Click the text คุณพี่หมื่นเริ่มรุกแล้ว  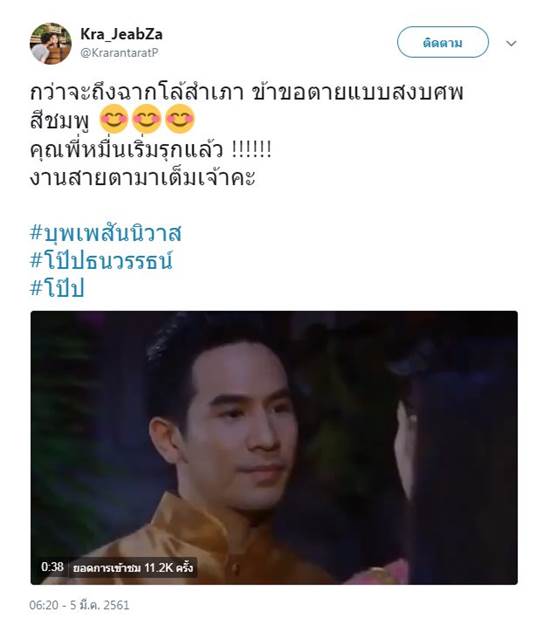pos(127,150)
